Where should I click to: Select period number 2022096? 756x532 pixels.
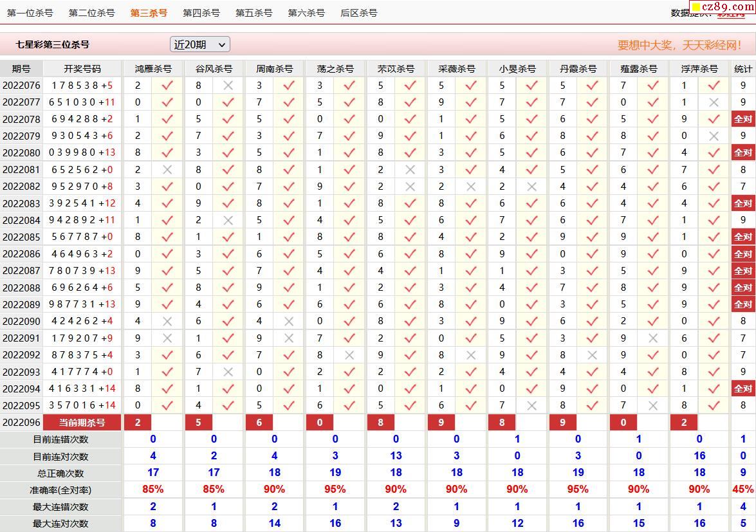click(x=21, y=423)
